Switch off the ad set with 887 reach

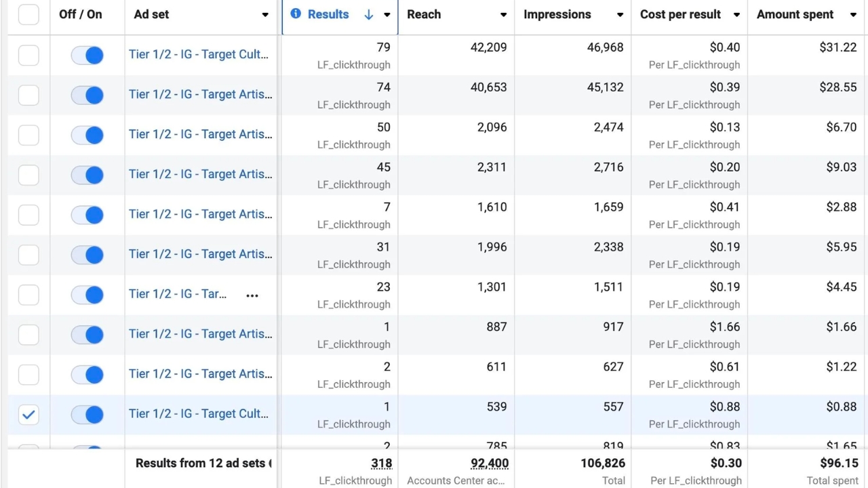[x=87, y=335]
